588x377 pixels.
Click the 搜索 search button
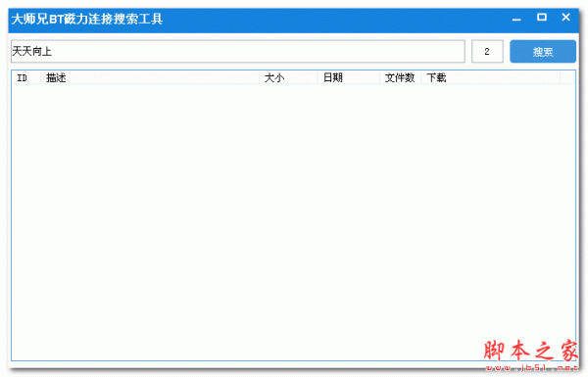(x=543, y=51)
